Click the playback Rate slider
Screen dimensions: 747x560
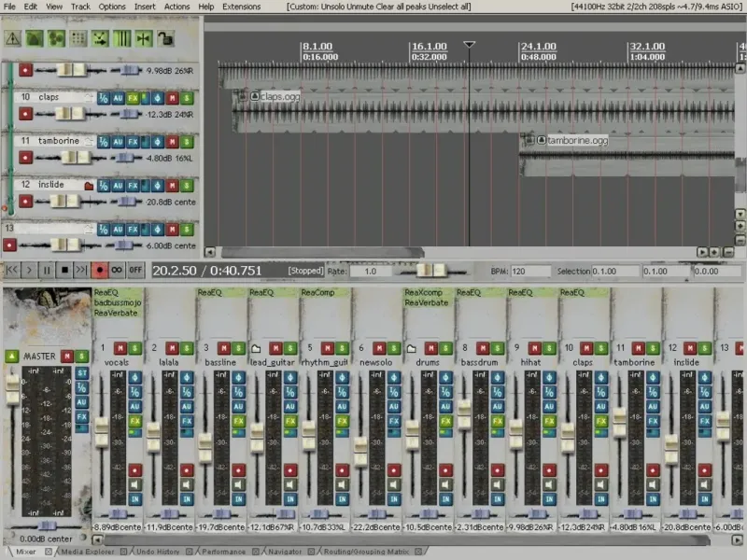431,271
